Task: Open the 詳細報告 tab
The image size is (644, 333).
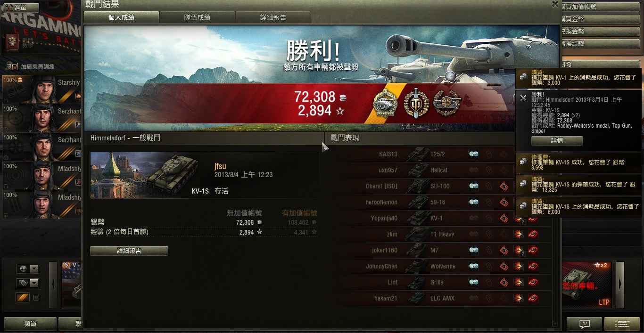Action: pos(273,17)
